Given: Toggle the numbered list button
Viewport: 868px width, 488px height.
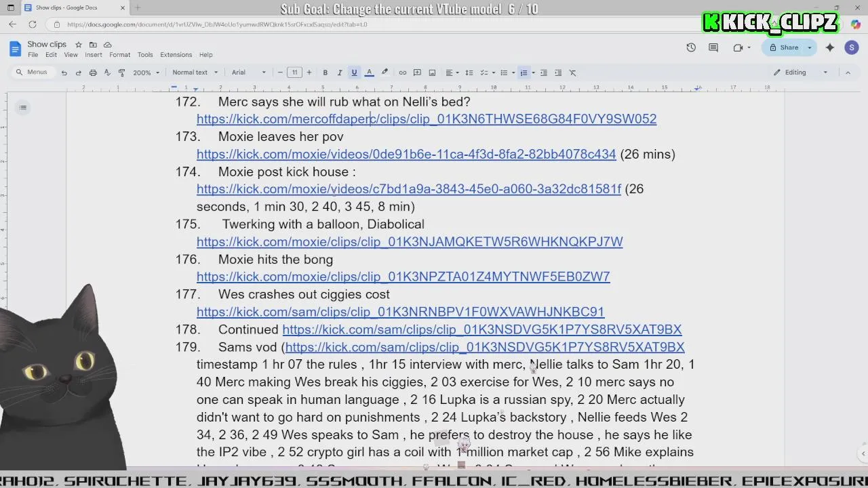Looking at the screenshot, I should click(x=524, y=73).
